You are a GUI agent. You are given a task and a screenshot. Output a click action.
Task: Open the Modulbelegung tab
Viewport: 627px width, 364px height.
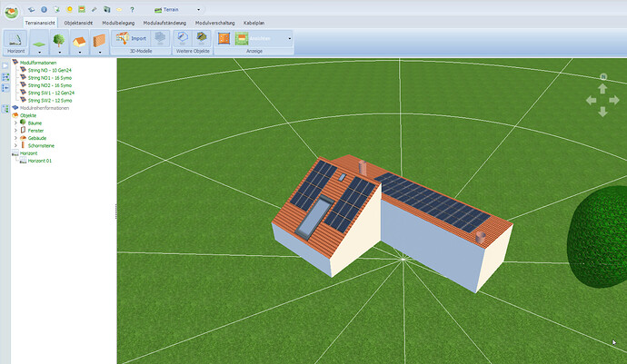118,24
